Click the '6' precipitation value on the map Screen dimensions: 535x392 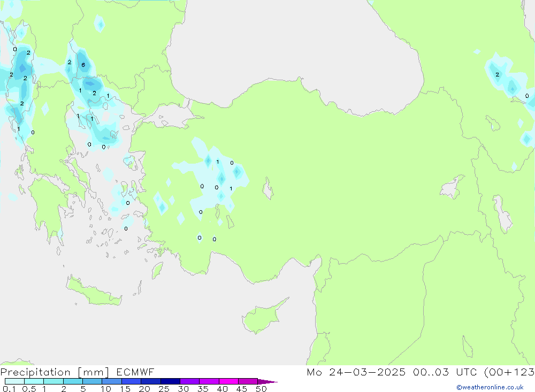pyautogui.click(x=83, y=65)
